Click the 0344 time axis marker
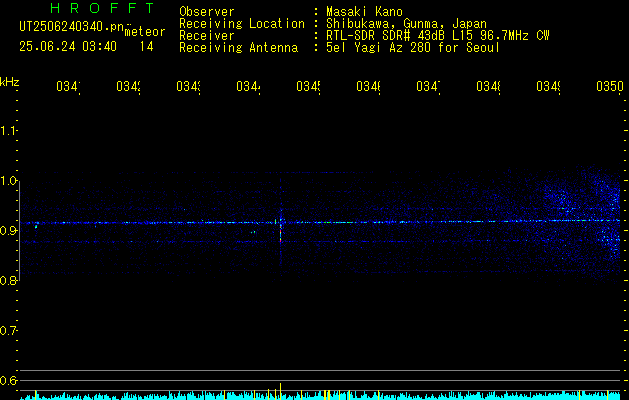The image size is (629, 400). 248,87
